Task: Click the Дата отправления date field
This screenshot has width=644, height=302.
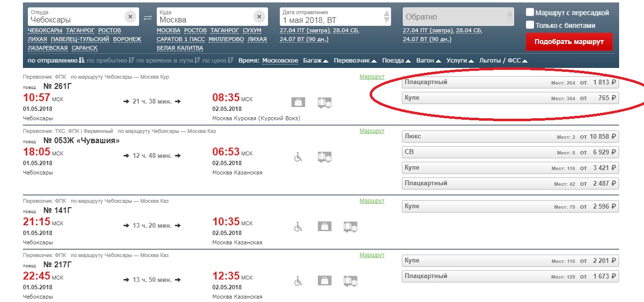Action: coord(331,17)
